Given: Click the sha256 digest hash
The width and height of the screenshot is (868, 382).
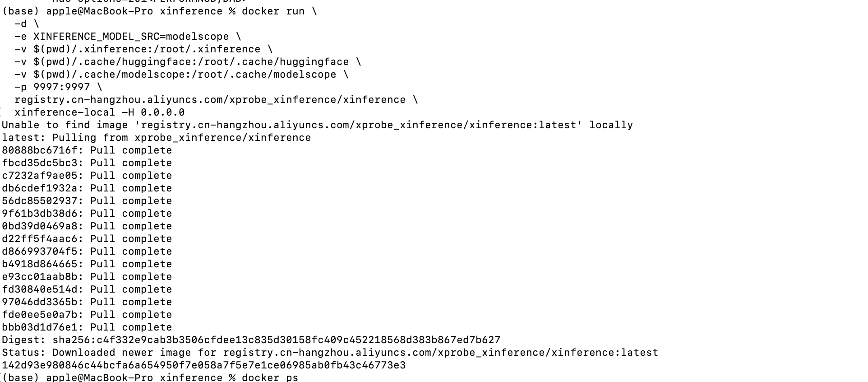Looking at the screenshot, I should (276, 340).
